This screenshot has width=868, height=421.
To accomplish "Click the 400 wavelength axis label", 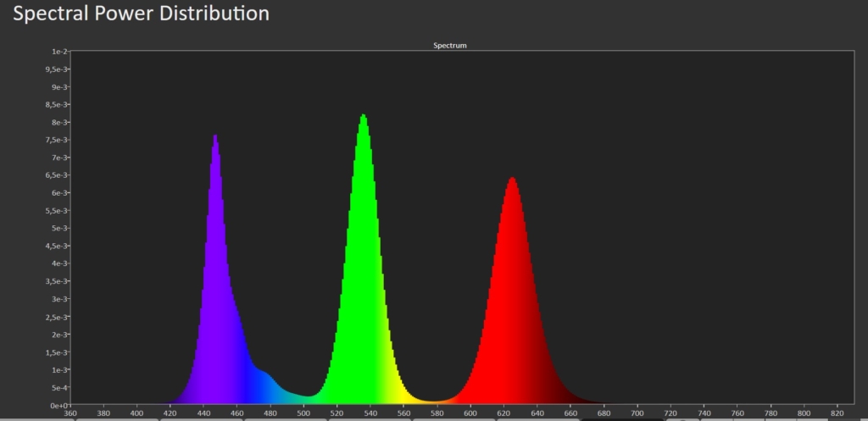I will click(x=137, y=413).
